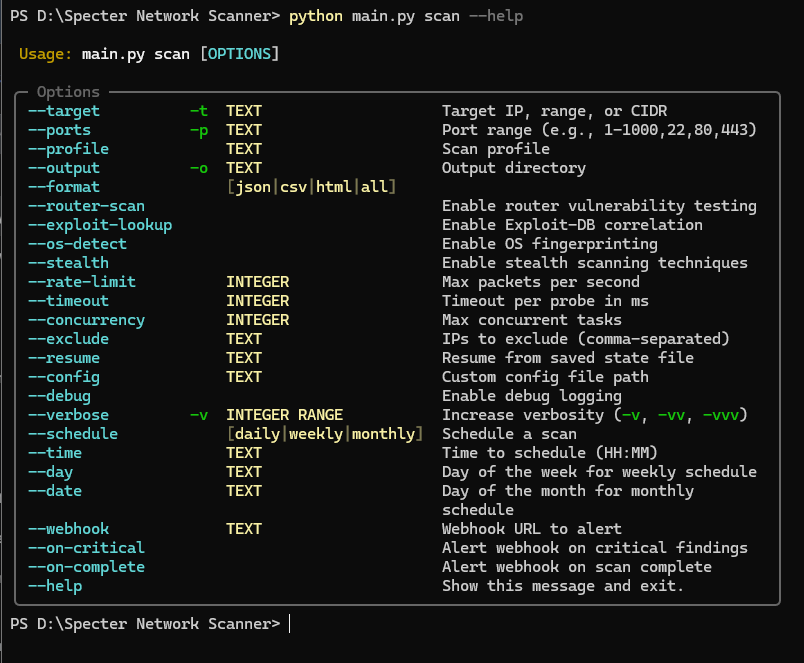
Task: Click the --timeout option
Action: (68, 301)
